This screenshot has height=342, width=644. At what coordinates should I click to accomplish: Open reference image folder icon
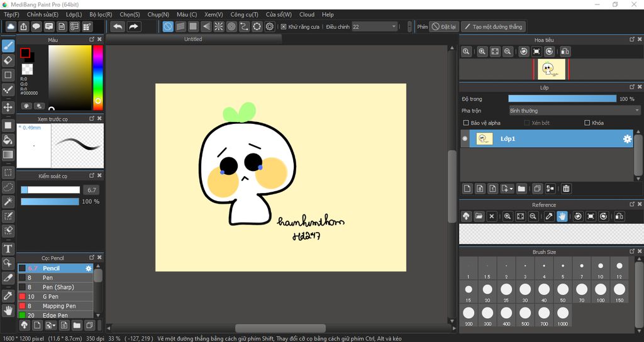[479, 216]
